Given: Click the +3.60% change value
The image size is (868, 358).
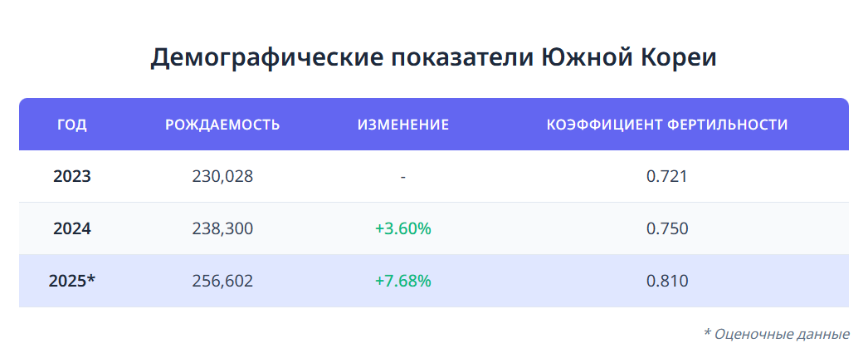Looking at the screenshot, I should tap(403, 229).
